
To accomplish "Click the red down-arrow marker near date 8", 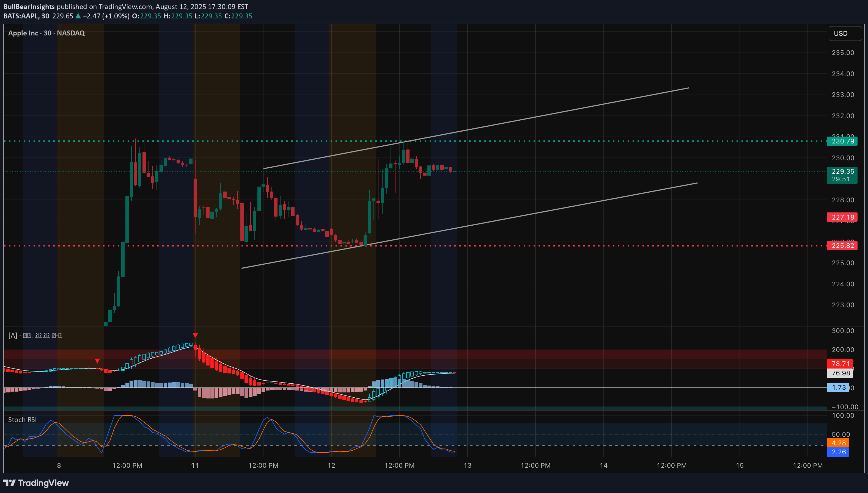I will [97, 361].
